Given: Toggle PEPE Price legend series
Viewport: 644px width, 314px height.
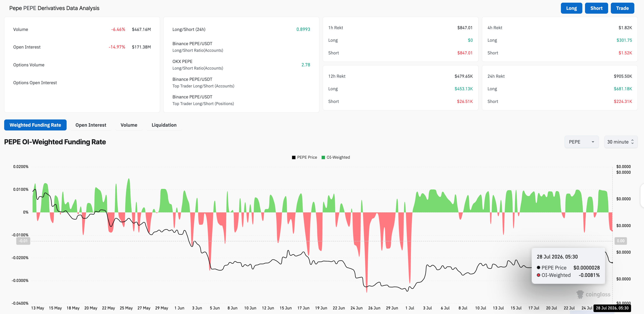Looking at the screenshot, I should (305, 157).
